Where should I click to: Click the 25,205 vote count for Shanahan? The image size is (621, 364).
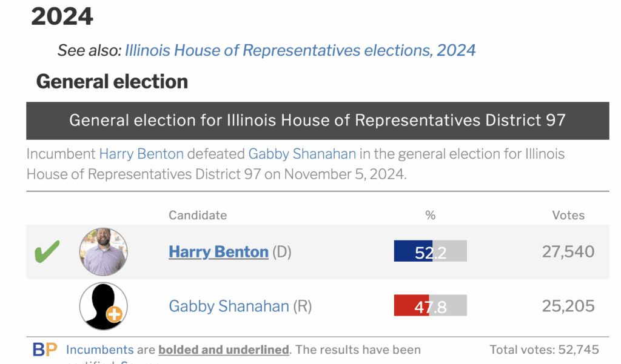(568, 306)
